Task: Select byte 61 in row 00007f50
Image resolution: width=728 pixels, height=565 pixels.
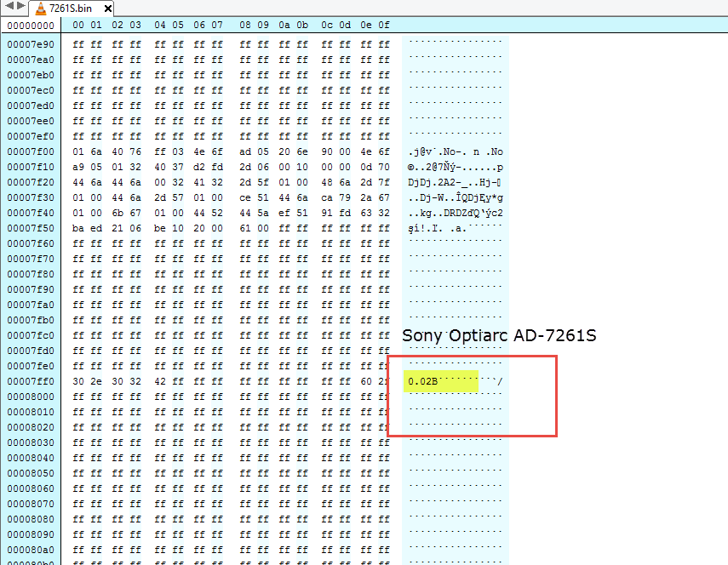Action: pos(245,228)
